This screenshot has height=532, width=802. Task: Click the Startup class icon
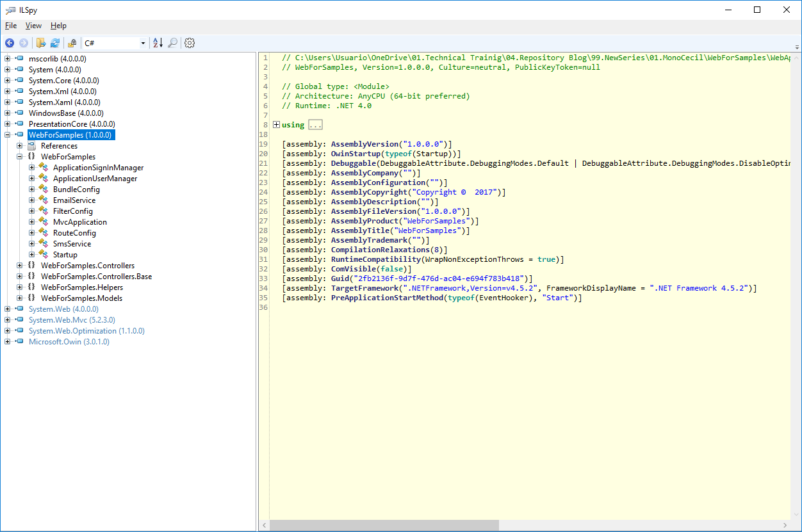click(44, 255)
